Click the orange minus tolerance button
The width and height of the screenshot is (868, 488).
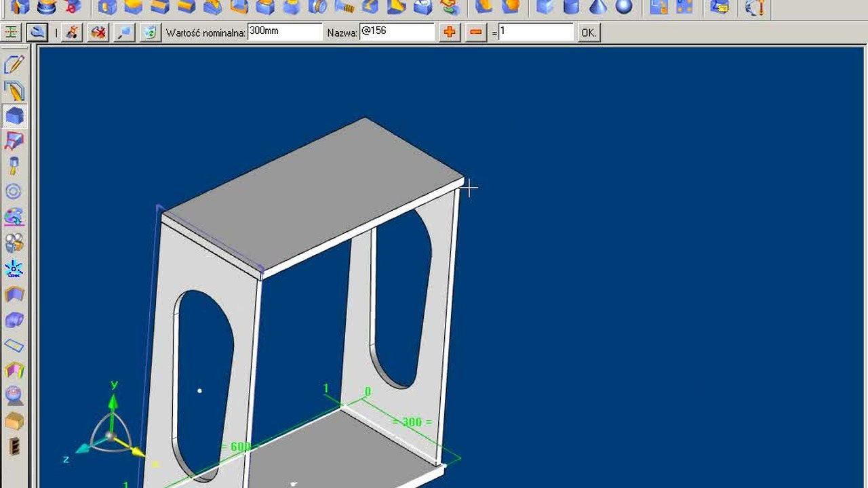pos(476,32)
